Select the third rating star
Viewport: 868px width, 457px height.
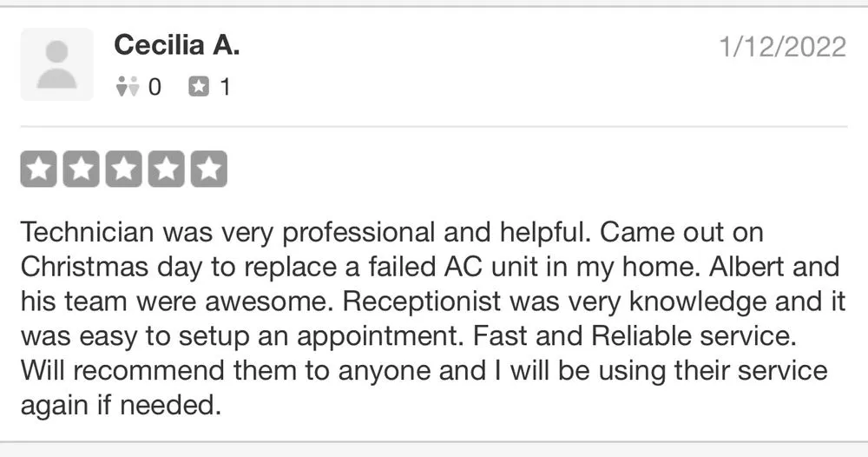pyautogui.click(x=123, y=169)
